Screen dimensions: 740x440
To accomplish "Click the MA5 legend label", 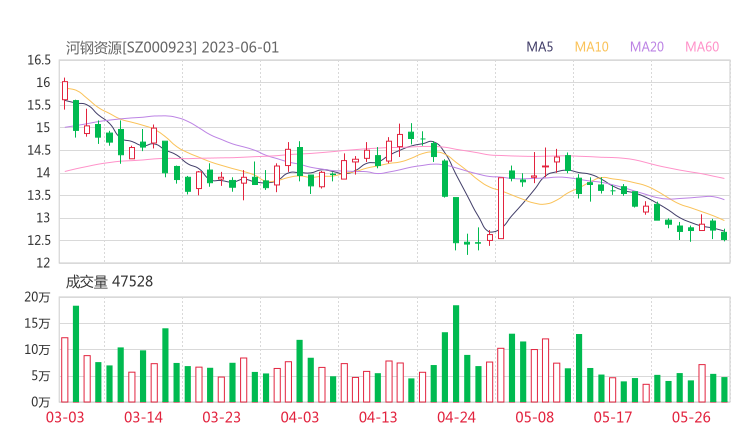I will click(539, 47).
